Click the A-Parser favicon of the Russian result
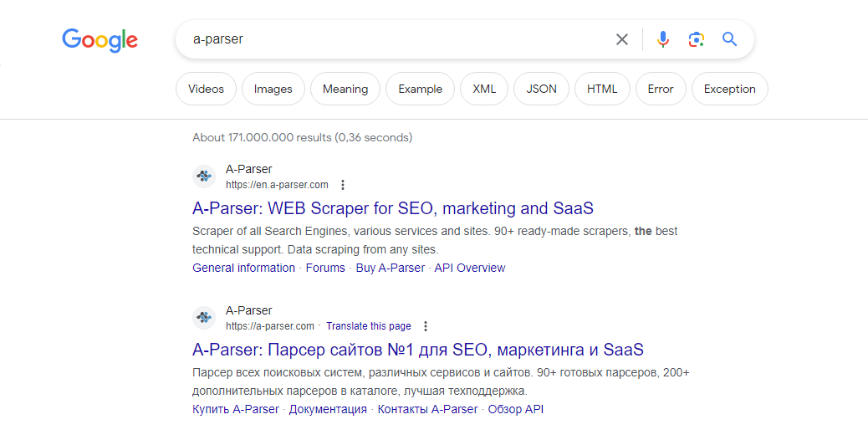This screenshot has width=868, height=440. tap(204, 318)
